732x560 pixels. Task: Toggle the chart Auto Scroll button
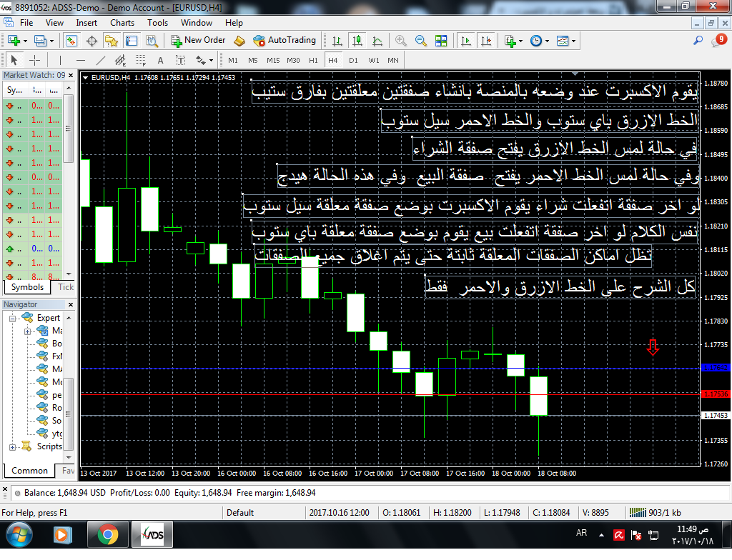click(x=465, y=41)
